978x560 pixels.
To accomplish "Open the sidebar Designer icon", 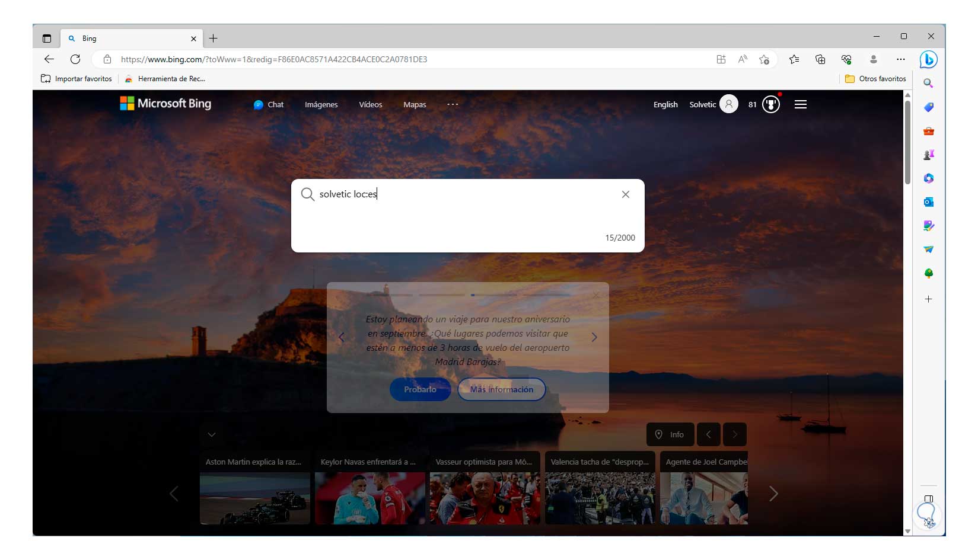I will coord(929,226).
